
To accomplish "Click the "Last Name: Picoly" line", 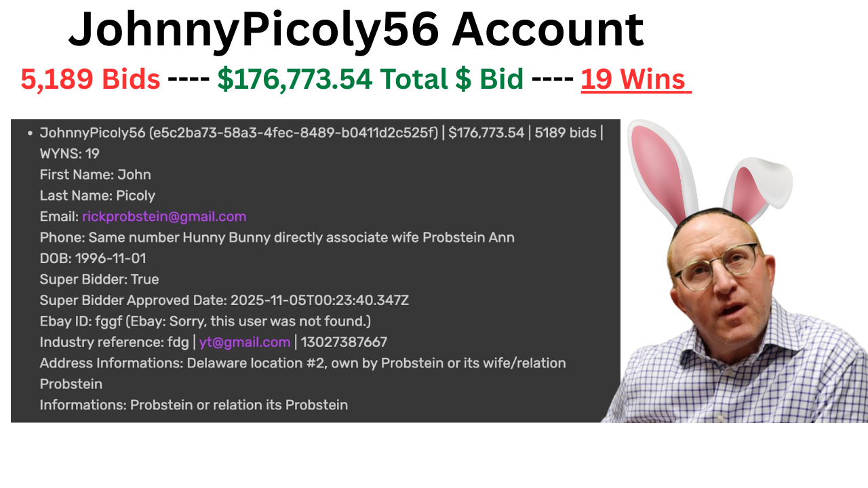I will pos(98,196).
